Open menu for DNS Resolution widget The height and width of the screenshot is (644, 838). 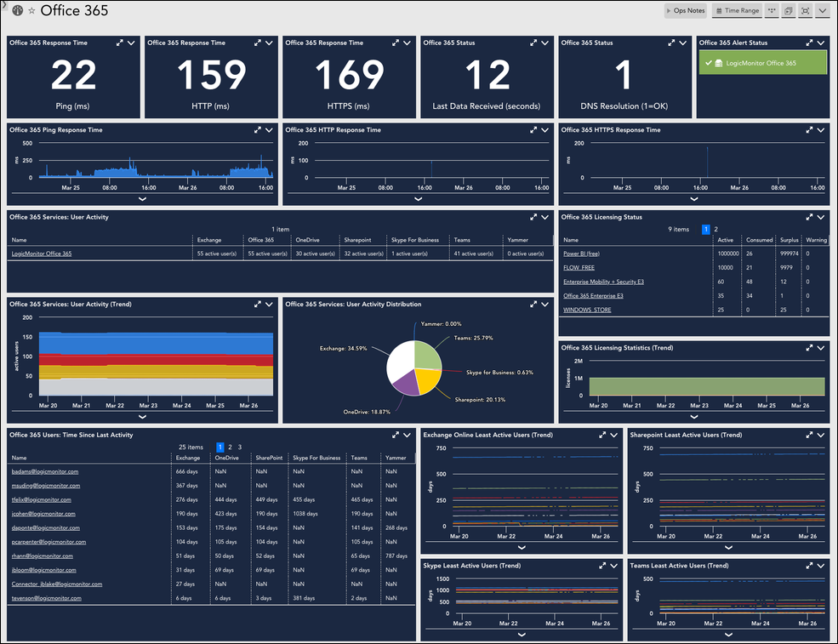click(683, 43)
